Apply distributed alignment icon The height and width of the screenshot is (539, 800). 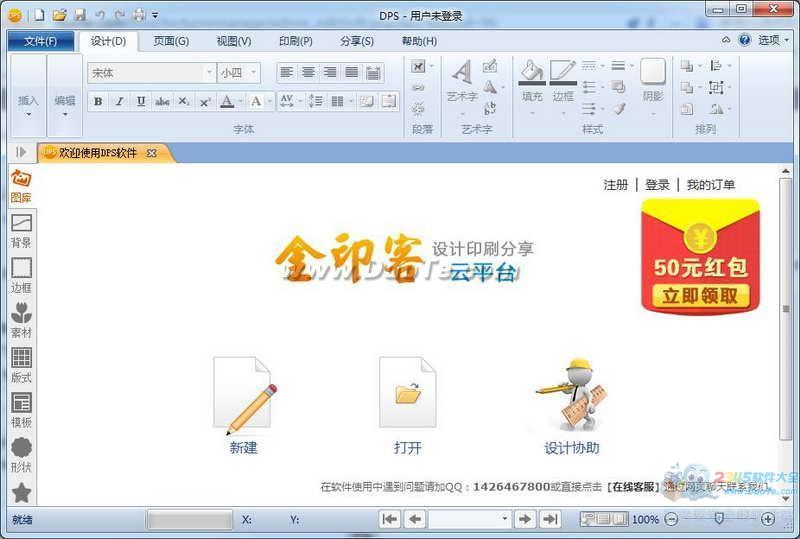pyautogui.click(x=373, y=72)
